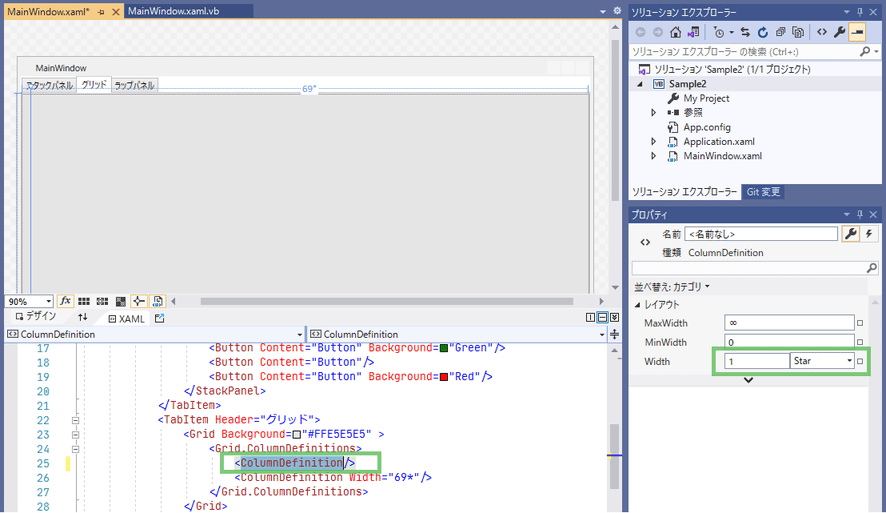This screenshot has height=513, width=886.
Task: Click the green color swatch beside "Green"
Action: point(443,348)
